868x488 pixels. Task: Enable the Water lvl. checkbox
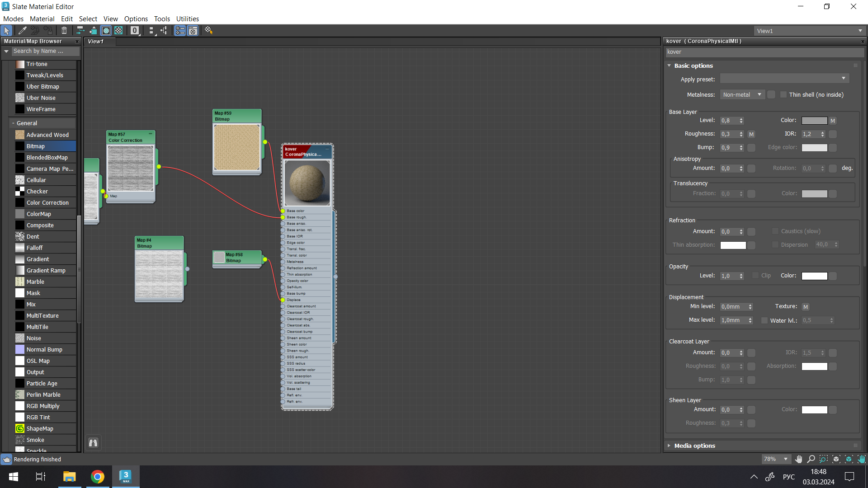pyautogui.click(x=764, y=320)
